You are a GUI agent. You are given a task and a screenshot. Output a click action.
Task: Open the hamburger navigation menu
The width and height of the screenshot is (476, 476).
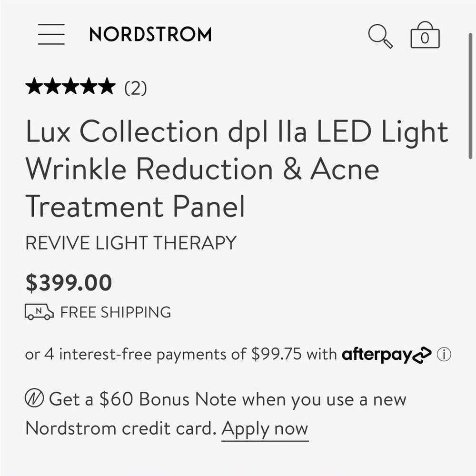coord(51,34)
